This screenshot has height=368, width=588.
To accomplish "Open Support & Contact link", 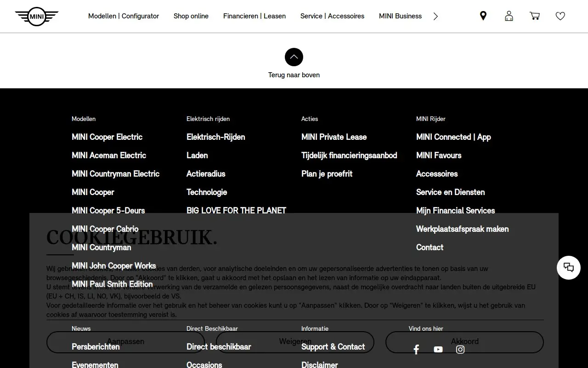I will pos(333,347).
